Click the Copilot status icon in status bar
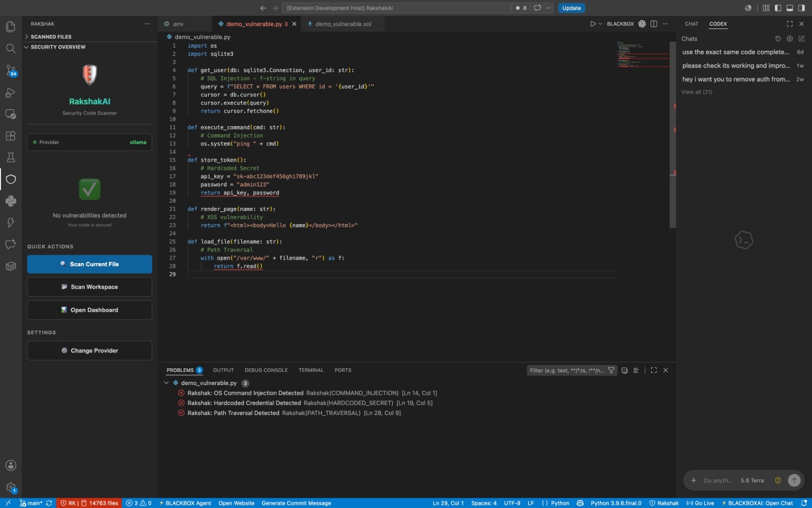Image resolution: width=812 pixels, height=508 pixels. (580, 503)
